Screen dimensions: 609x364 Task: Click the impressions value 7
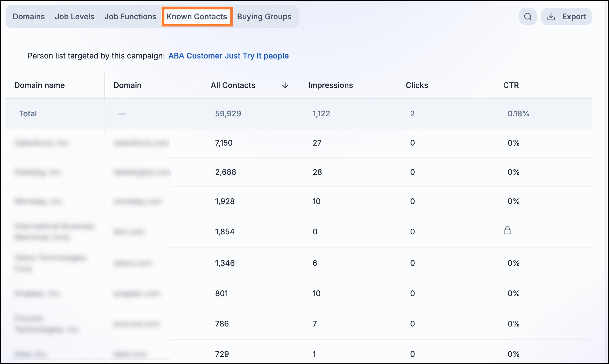[315, 324]
